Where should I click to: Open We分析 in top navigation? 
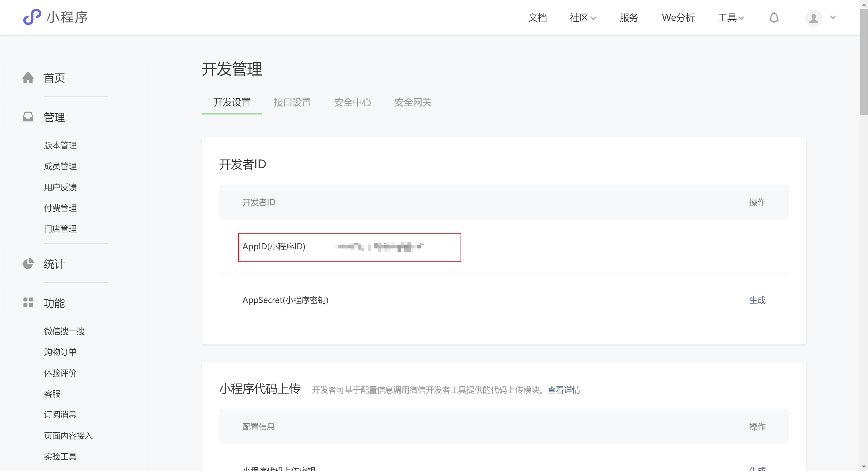678,17
